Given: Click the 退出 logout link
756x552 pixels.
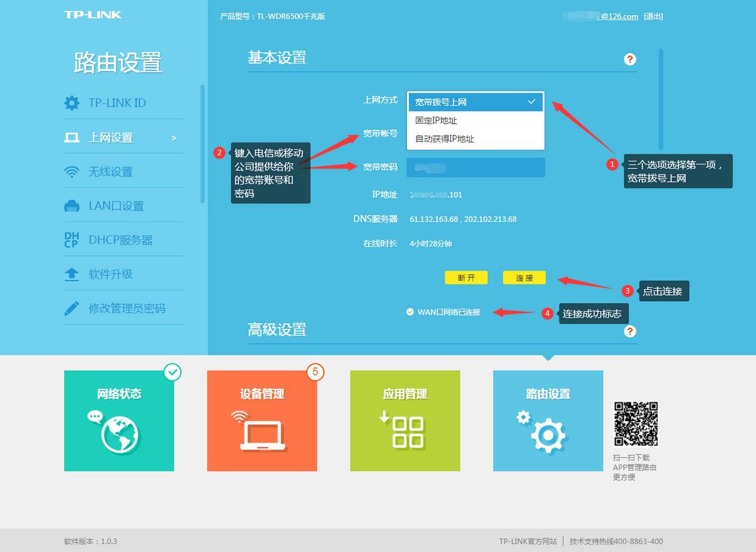Looking at the screenshot, I should pos(653,16).
